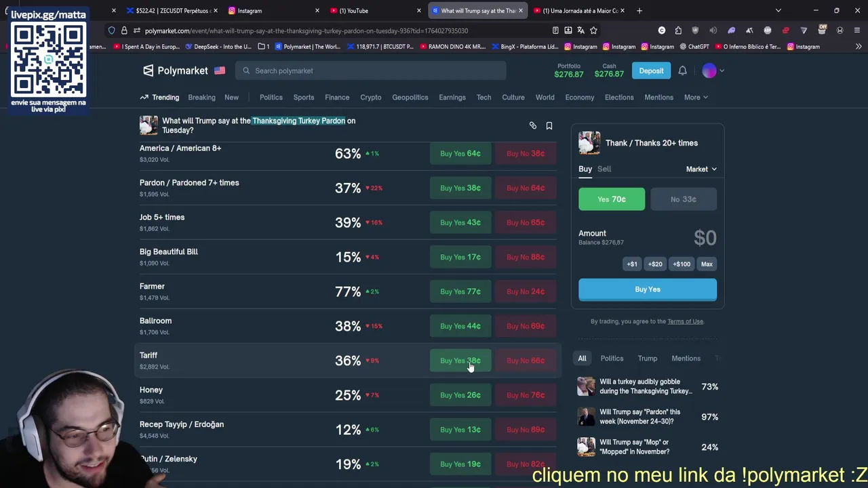Set amount to Max

tap(707, 264)
